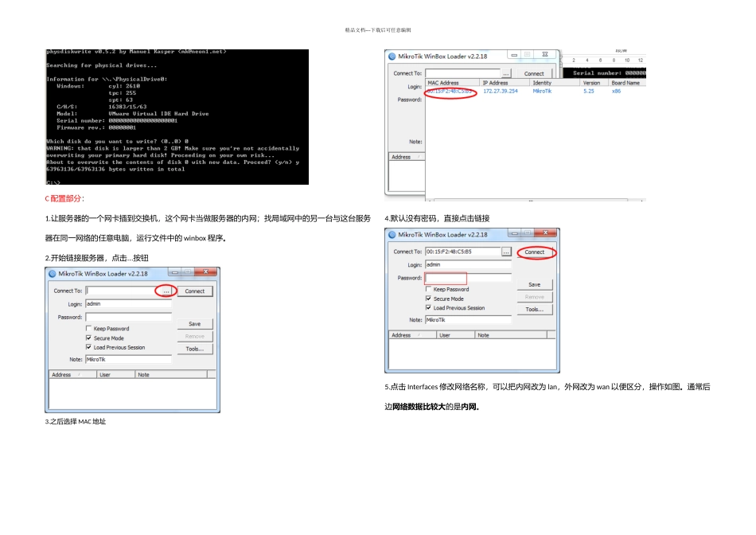Sort by User column in step 2 WinBox window
Screen dimensions: 756x535
(115, 375)
